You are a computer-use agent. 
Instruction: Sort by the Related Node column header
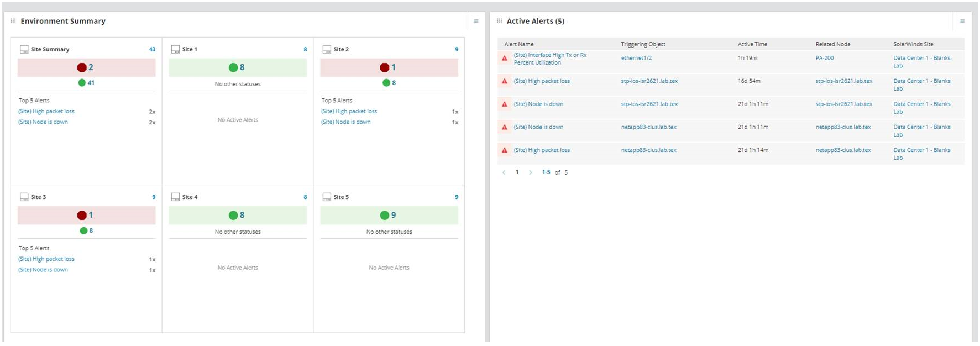(x=833, y=44)
